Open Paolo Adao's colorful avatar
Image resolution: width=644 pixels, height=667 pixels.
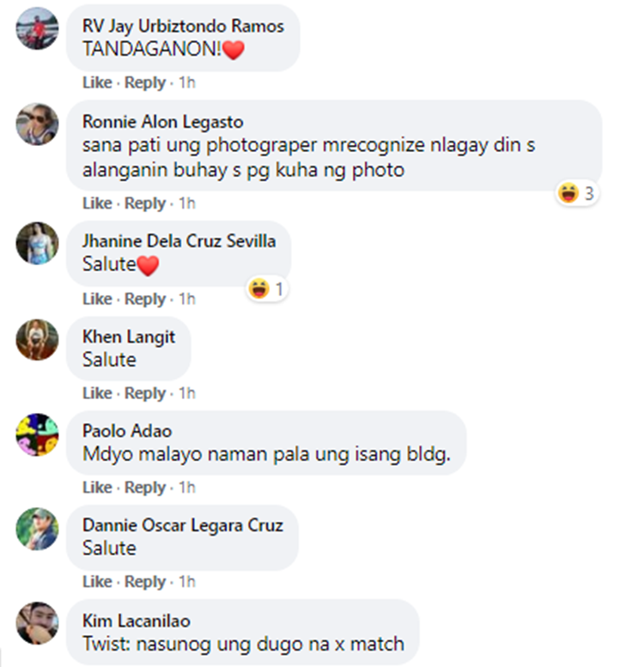38,434
